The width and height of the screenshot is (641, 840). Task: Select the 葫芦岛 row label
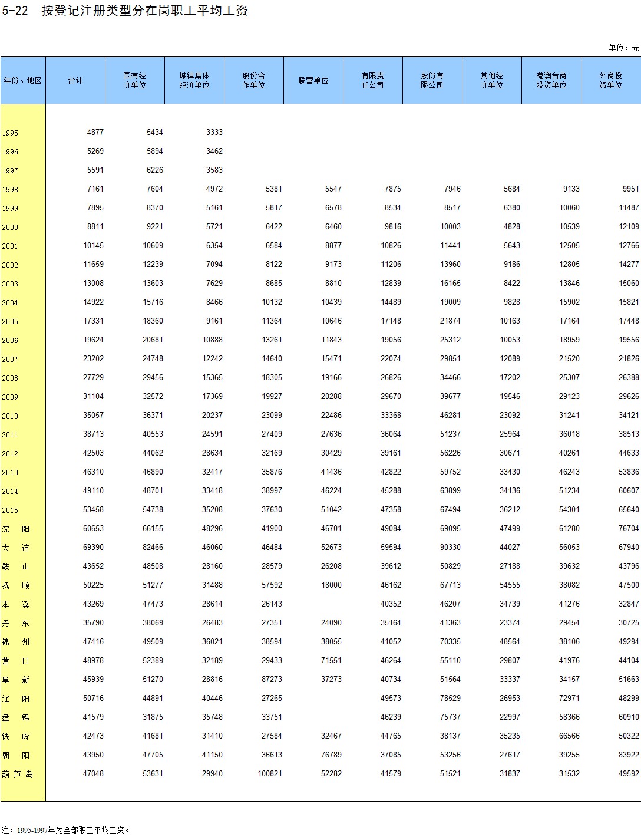[17, 775]
